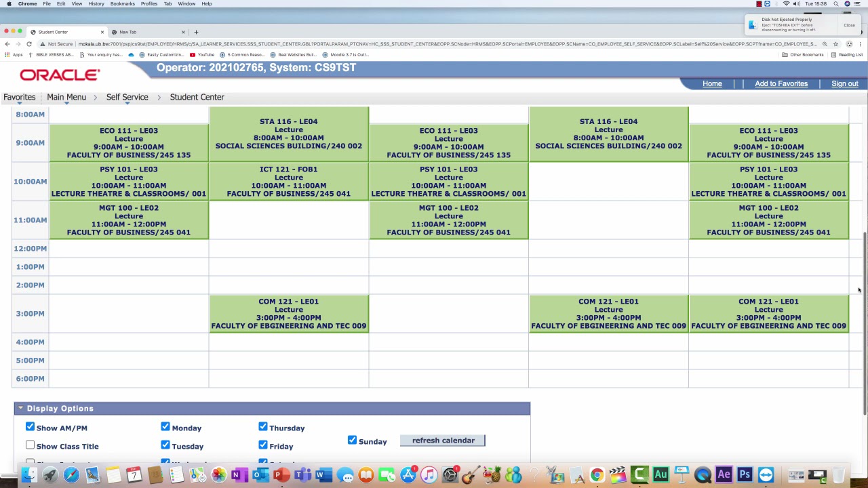Screen dimensions: 868x488
Task: Open the App Store dock icon
Action: pyautogui.click(x=408, y=475)
